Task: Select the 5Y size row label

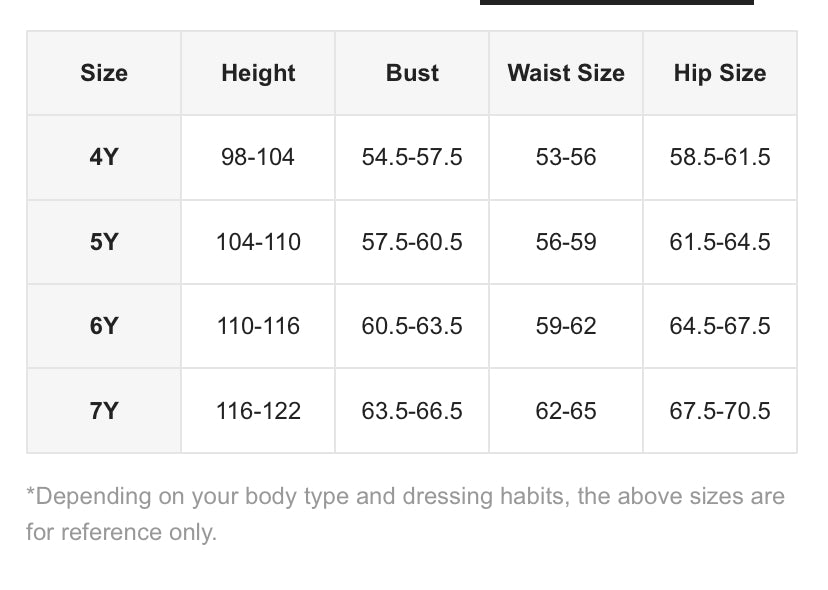Action: [104, 242]
